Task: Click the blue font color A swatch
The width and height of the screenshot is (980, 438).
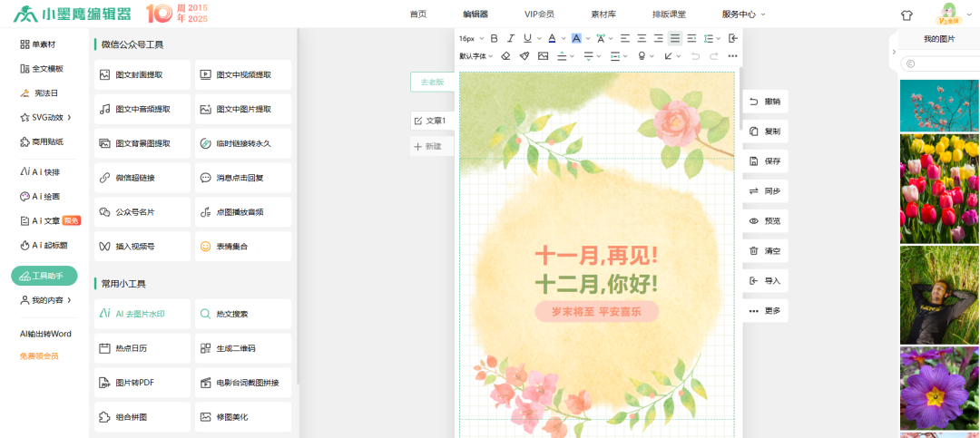Action: [552, 39]
